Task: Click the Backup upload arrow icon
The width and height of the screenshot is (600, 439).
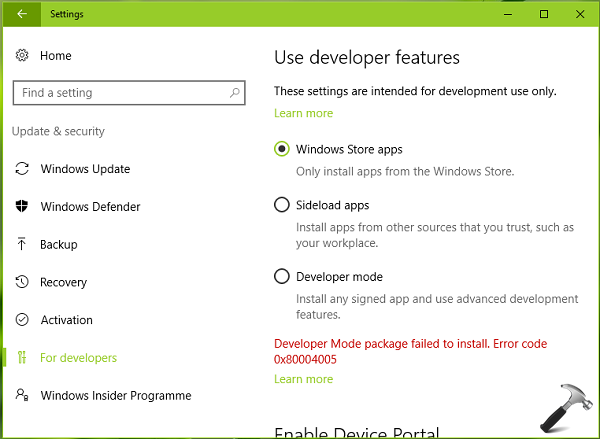Action: tap(22, 244)
